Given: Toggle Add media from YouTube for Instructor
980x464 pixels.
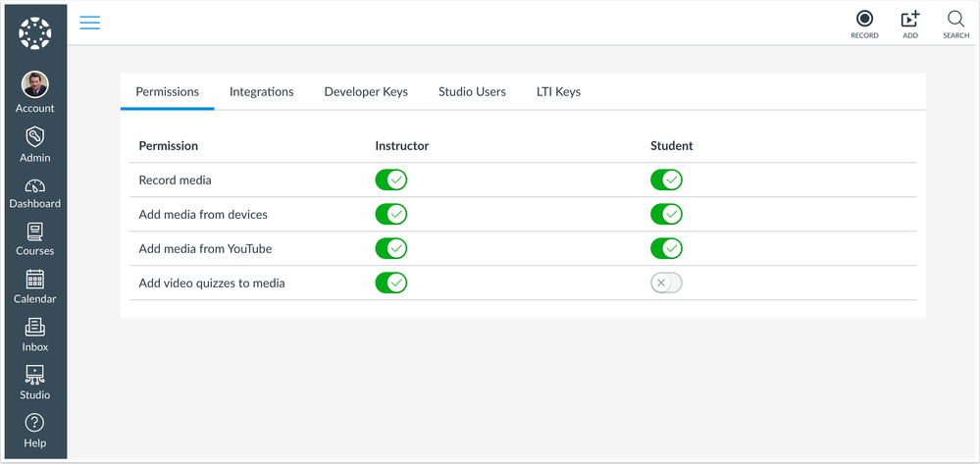Looking at the screenshot, I should (391, 249).
